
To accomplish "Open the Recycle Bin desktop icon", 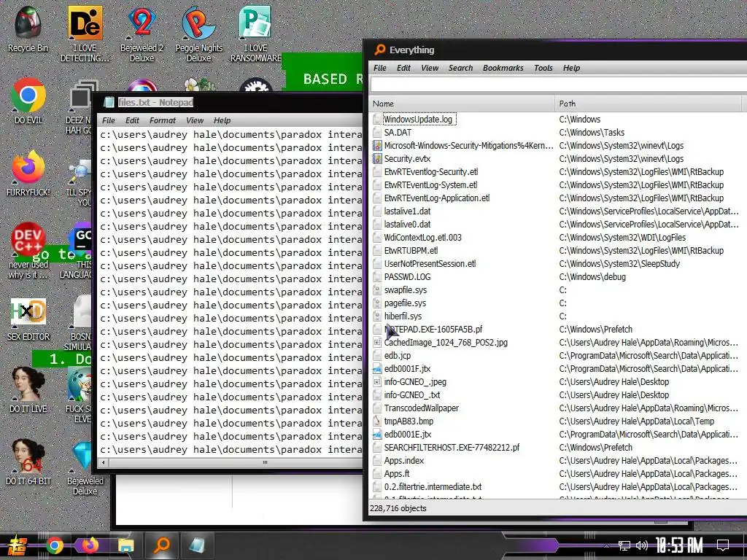I will click(x=28, y=29).
